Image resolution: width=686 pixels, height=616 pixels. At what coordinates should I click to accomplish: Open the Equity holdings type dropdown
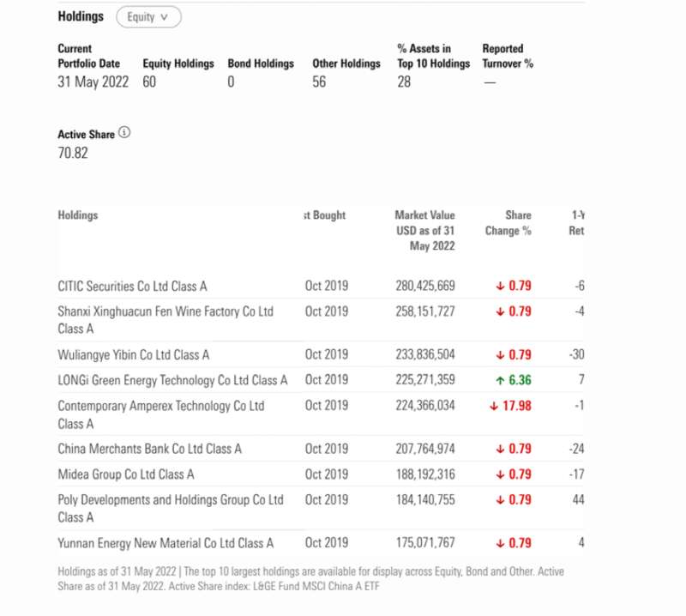point(148,17)
